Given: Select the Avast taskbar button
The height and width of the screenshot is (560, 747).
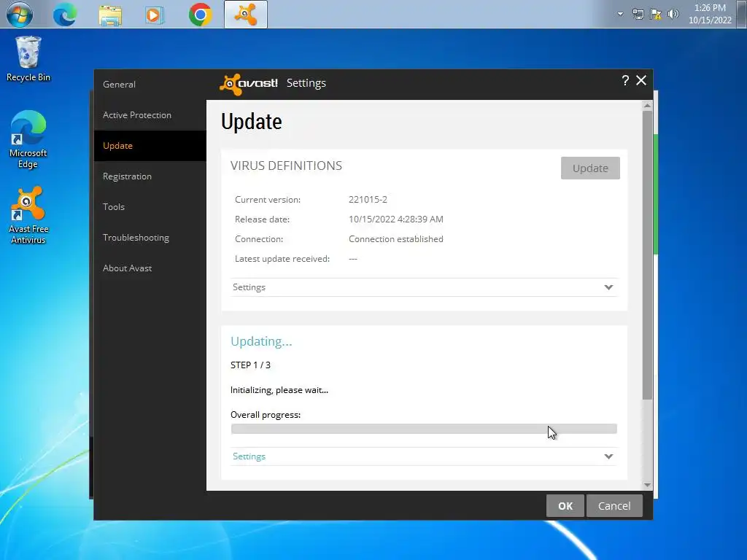Looking at the screenshot, I should tap(245, 15).
